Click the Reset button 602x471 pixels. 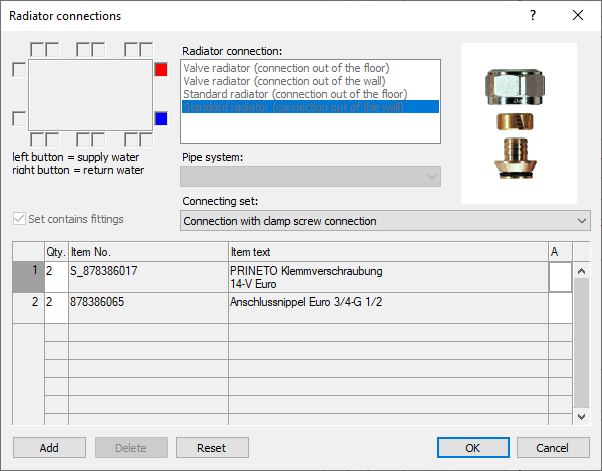(x=212, y=448)
